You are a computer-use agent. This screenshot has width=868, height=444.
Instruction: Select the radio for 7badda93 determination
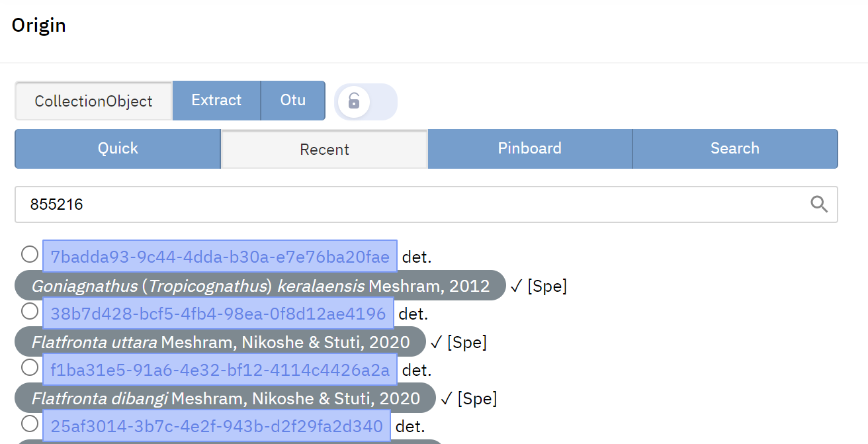click(x=29, y=253)
